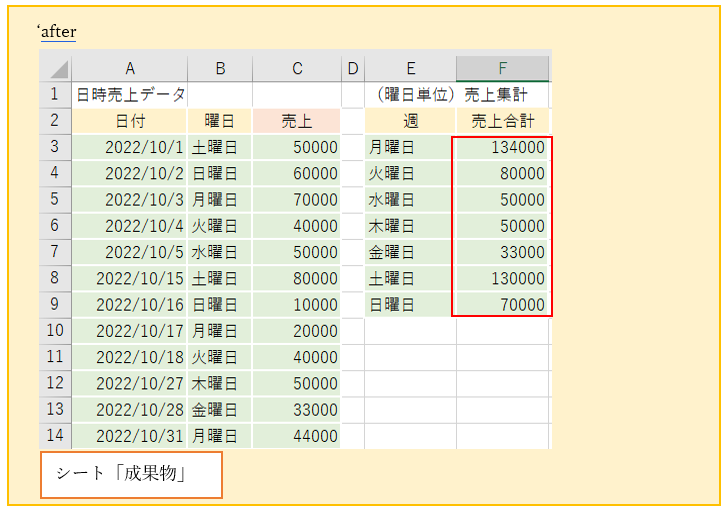Image resolution: width=726 pixels, height=512 pixels.
Task: Click the select-all corner triangle
Action: tap(56, 69)
